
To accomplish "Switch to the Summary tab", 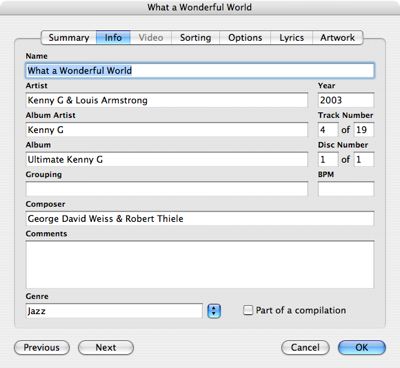I will [x=69, y=38].
